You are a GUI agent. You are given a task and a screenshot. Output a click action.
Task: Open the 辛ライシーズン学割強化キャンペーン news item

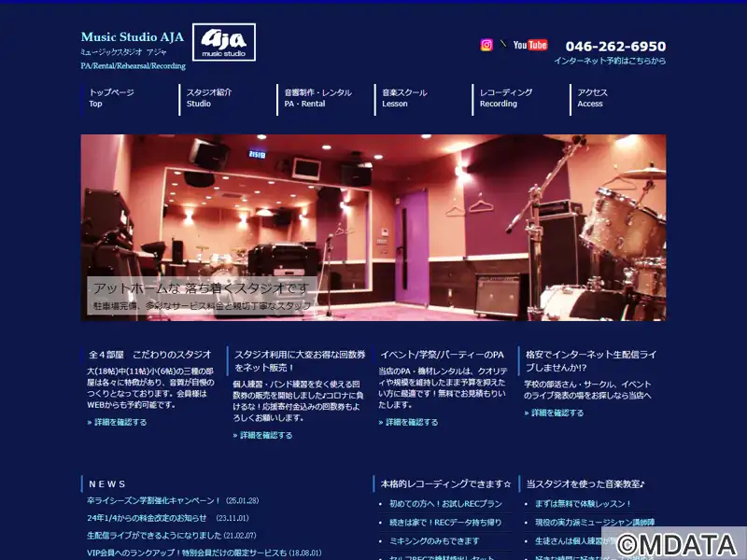[x=154, y=500]
